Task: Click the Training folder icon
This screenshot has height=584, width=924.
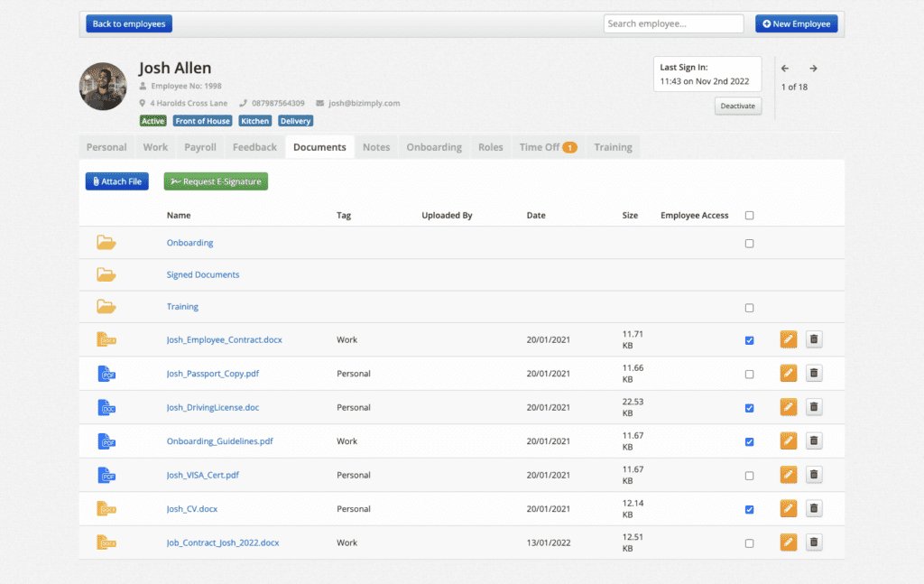Action: tap(106, 307)
